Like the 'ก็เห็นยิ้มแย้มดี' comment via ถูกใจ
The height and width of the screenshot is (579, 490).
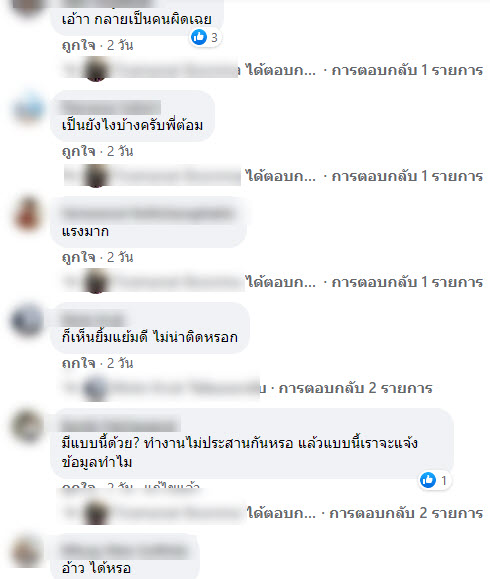[79, 363]
